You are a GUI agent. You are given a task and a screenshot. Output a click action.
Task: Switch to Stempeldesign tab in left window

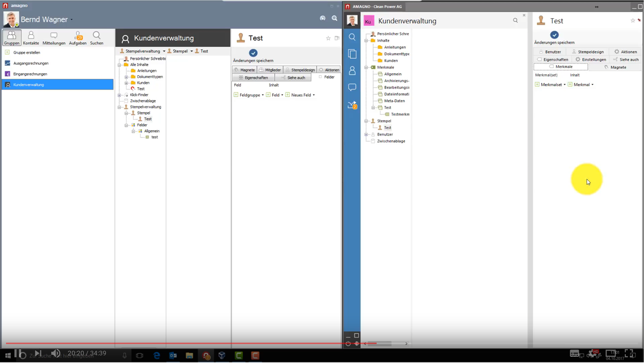pos(300,70)
